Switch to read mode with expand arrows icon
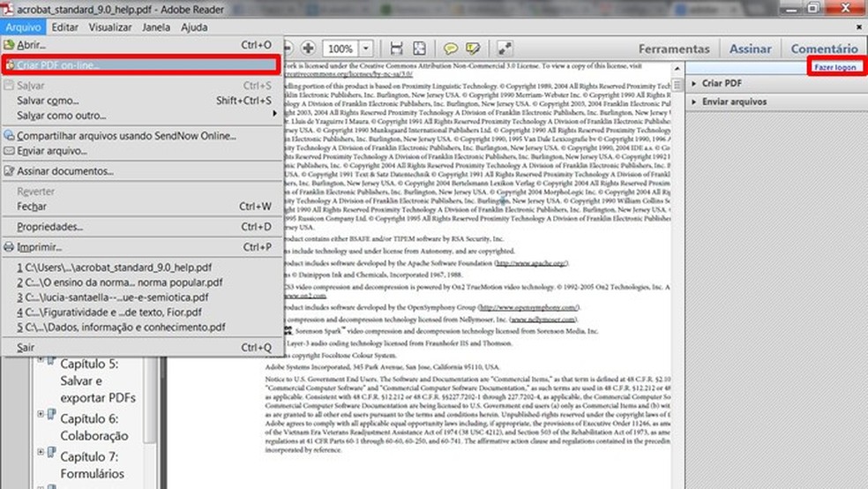 (x=505, y=49)
